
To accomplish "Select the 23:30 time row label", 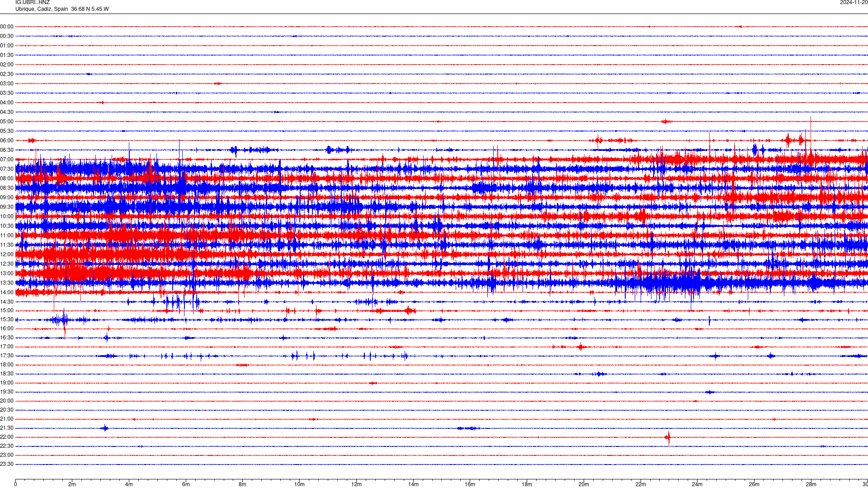I will [7, 464].
